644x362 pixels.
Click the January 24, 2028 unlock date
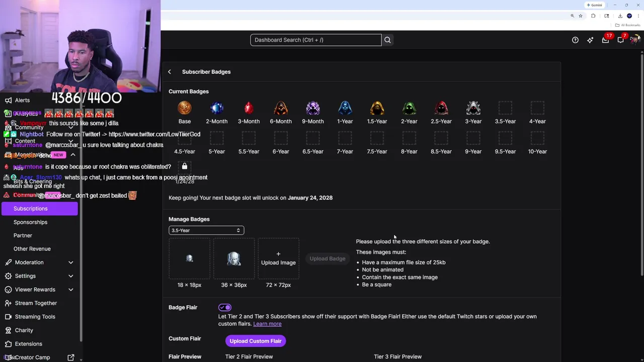pos(310,198)
